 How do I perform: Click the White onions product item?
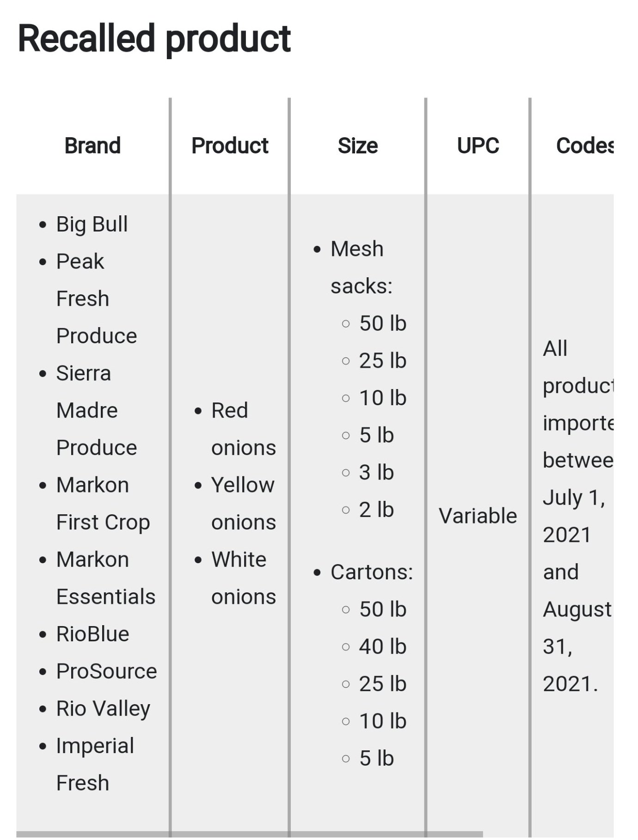tap(243, 578)
